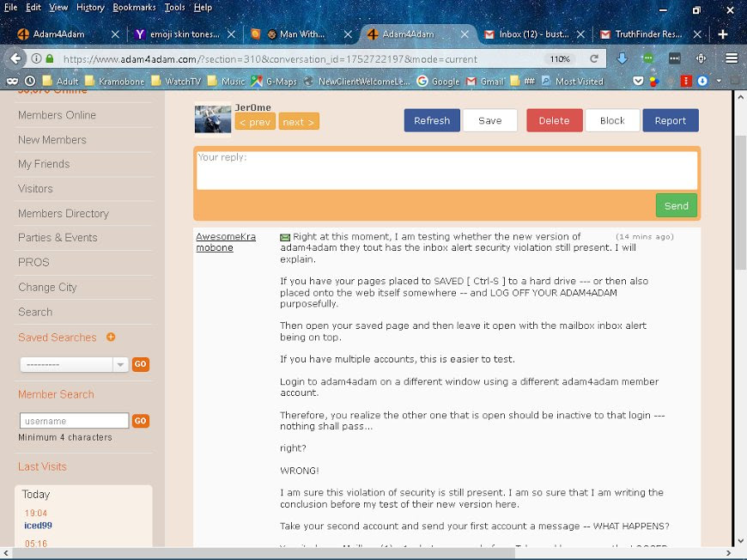This screenshot has width=747, height=560.
Task: Open the Google bookmark
Action: tap(438, 81)
